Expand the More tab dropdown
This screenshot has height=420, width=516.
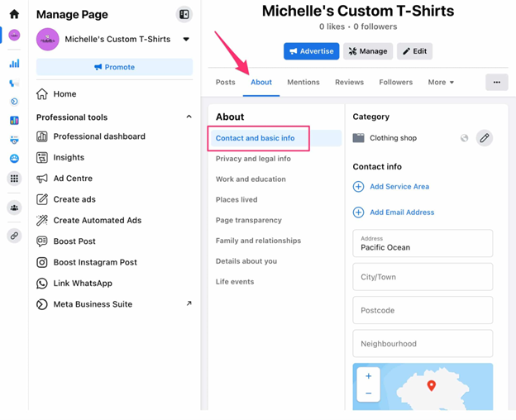pyautogui.click(x=441, y=82)
